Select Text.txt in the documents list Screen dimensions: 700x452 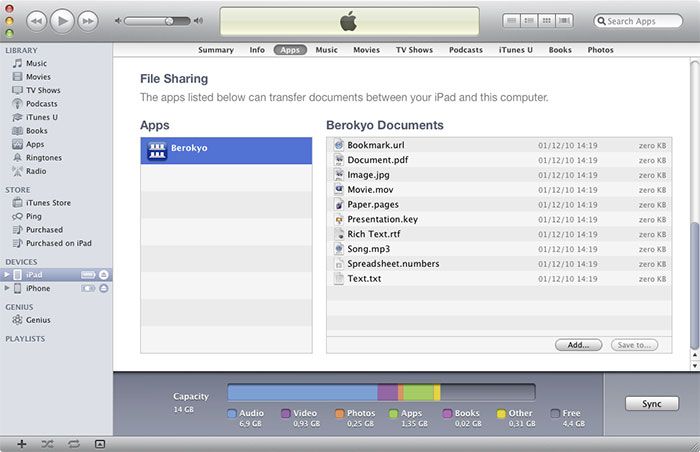499,278
